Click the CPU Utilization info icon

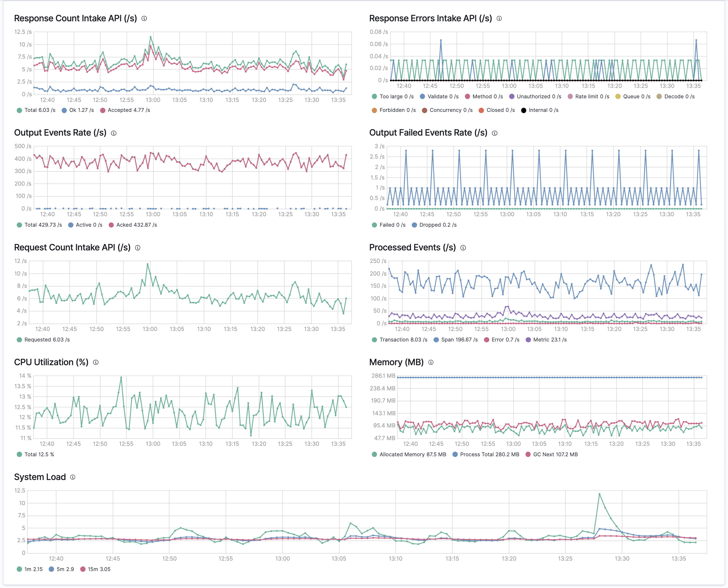pos(96,363)
